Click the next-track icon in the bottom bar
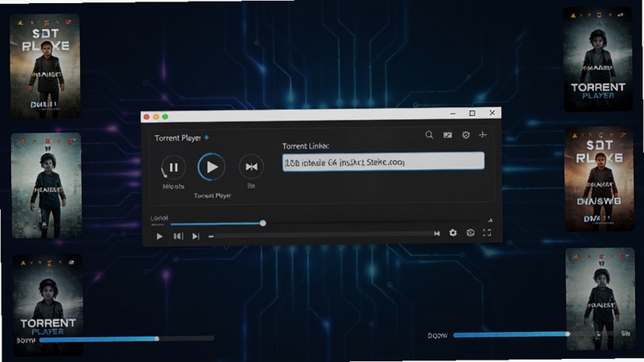Screen dimensions: 644x362 (196, 236)
